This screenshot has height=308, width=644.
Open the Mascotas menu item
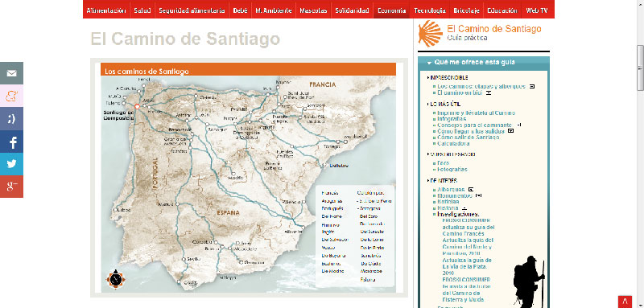[313, 10]
